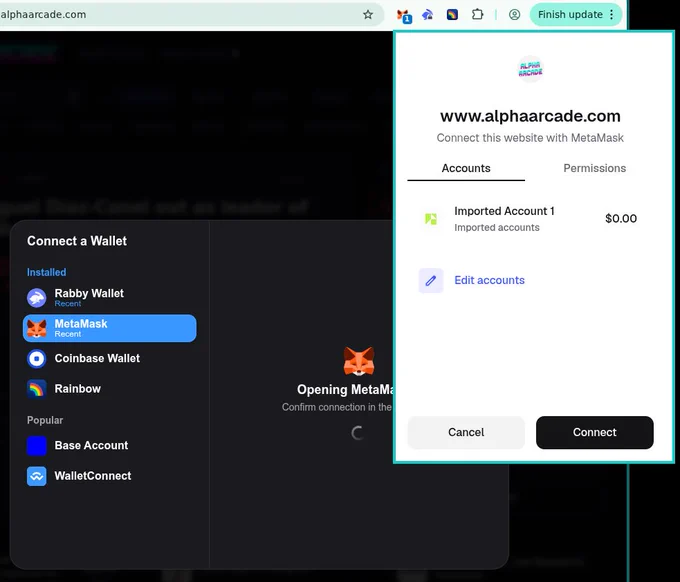This screenshot has width=680, height=582.
Task: Click the alphaarcade.com address bar
Action: coord(191,15)
